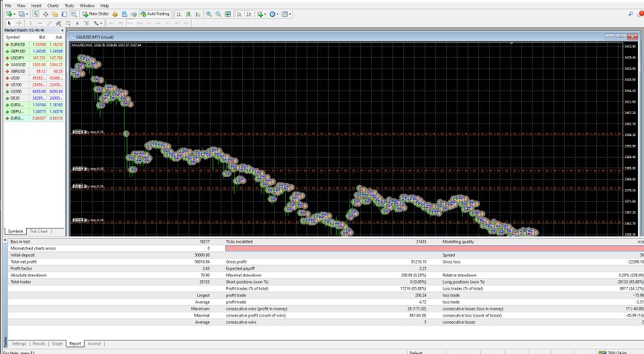
Task: Select the Text drawing tool
Action: coord(77,23)
